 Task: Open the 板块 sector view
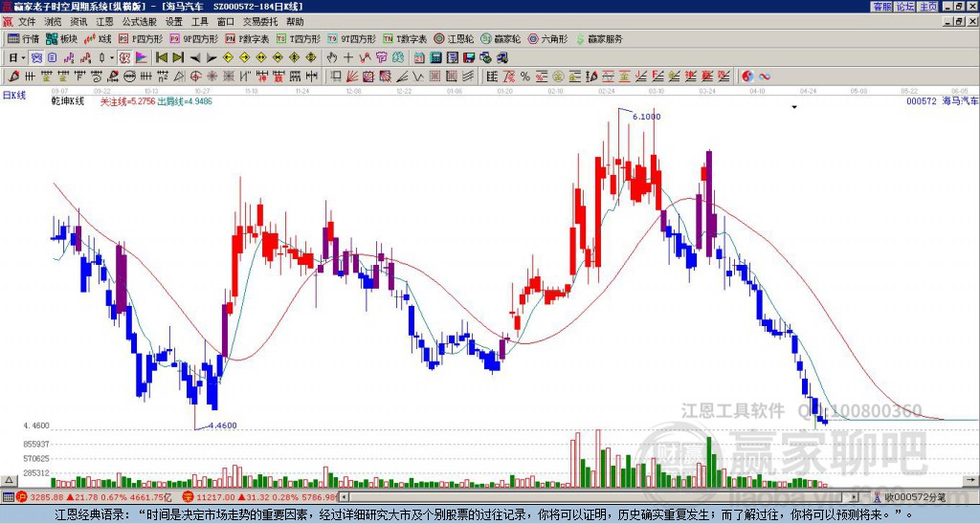click(x=62, y=38)
